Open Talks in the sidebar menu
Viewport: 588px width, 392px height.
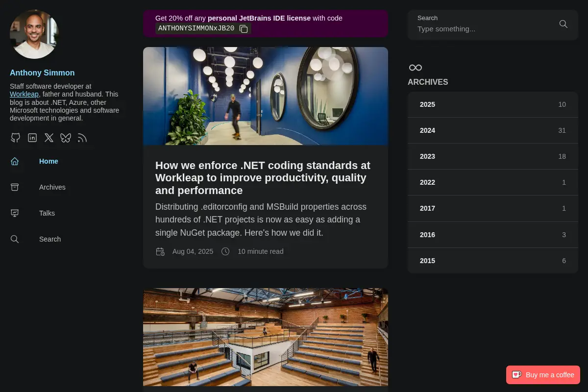(47, 213)
